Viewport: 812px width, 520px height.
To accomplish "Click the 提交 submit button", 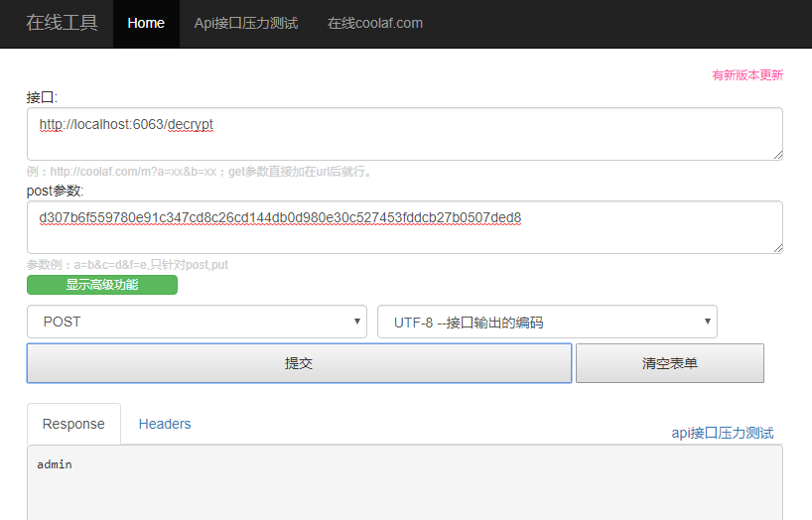I will pos(300,363).
